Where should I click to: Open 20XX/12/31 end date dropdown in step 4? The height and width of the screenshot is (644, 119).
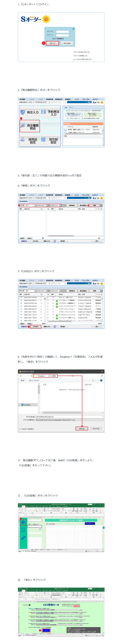[60, 205]
